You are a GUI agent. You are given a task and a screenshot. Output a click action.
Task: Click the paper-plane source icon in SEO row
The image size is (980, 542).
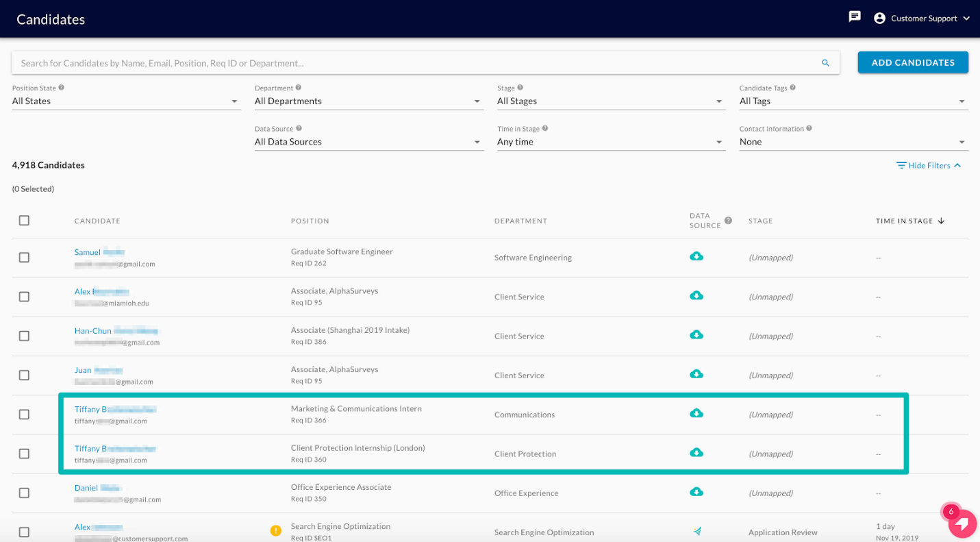pyautogui.click(x=696, y=531)
